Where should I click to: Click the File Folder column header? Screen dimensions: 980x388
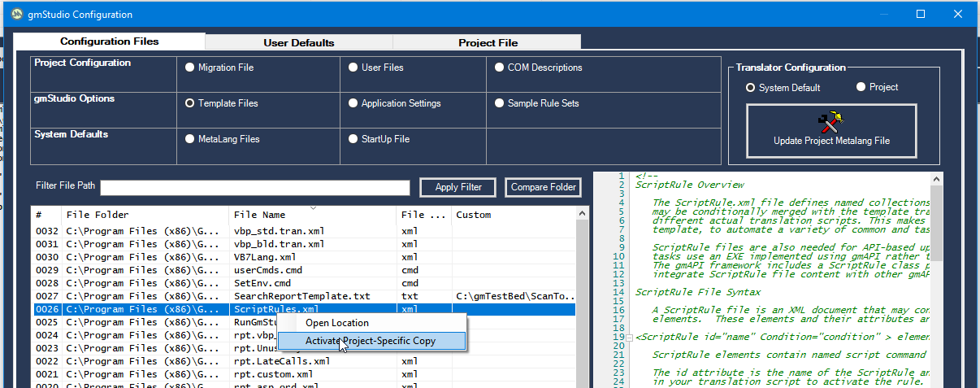coord(98,215)
